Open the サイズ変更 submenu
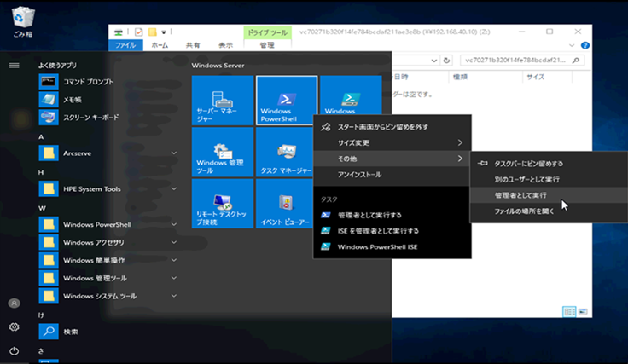The image size is (628, 364). pyautogui.click(x=392, y=143)
